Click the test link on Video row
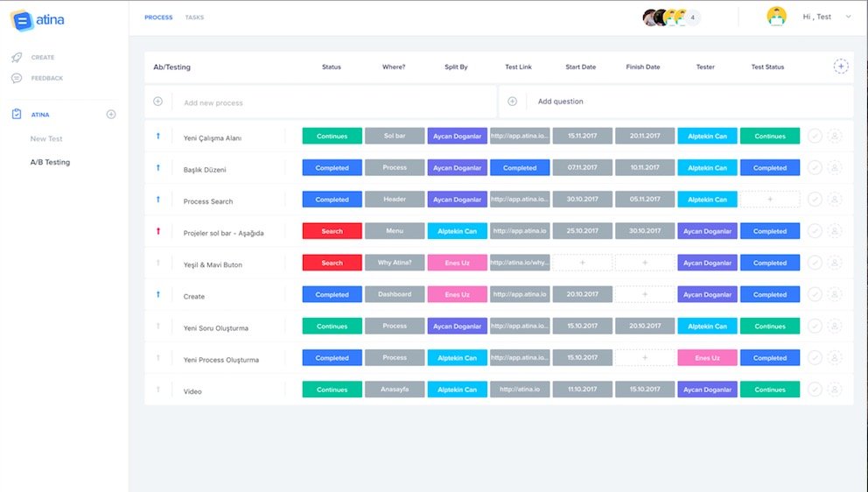868x492 pixels. pyautogui.click(x=520, y=390)
